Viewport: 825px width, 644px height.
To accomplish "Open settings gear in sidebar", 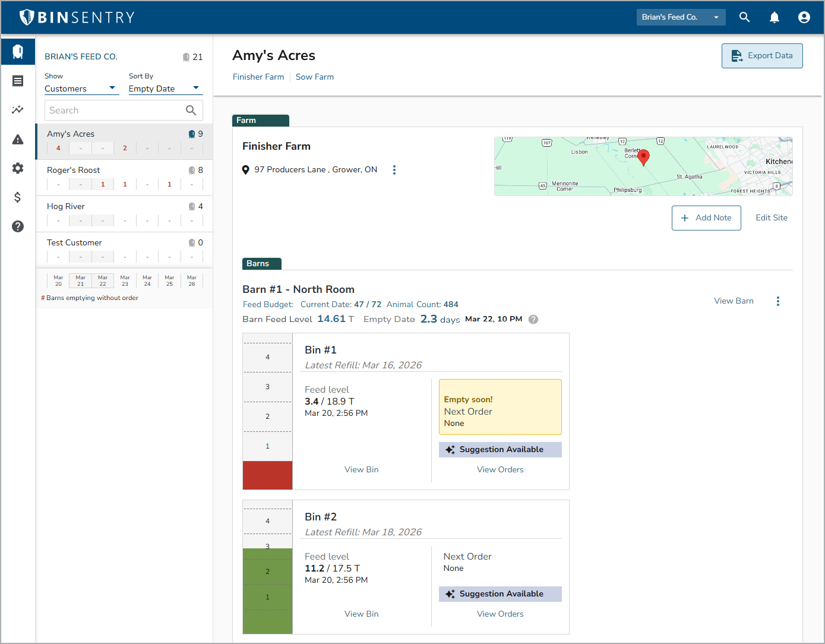I will pyautogui.click(x=18, y=168).
